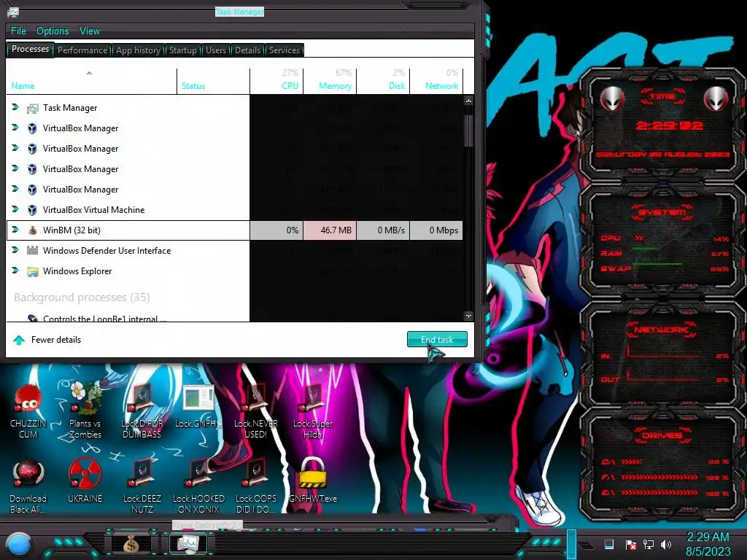
Task: Switch to the Services tab
Action: click(285, 50)
